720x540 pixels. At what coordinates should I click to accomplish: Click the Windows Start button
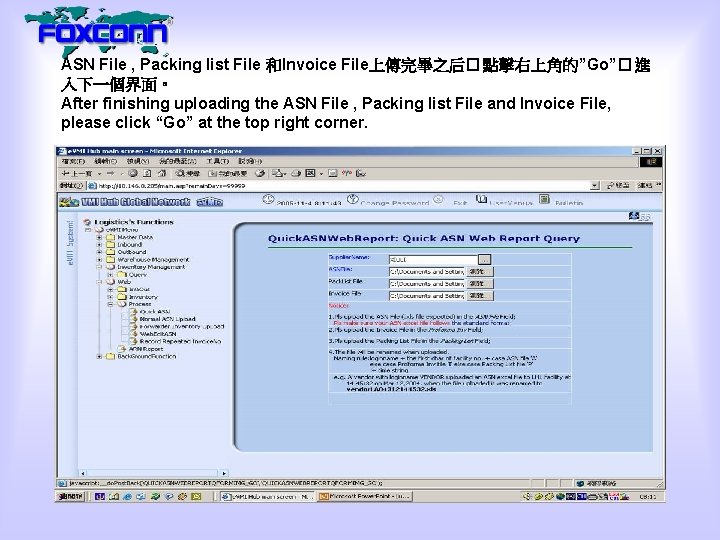tap(70, 496)
